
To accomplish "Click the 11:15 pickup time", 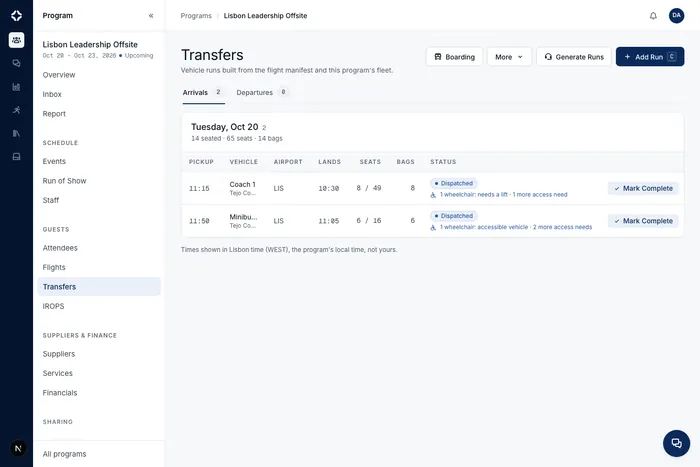I will click(x=199, y=188).
